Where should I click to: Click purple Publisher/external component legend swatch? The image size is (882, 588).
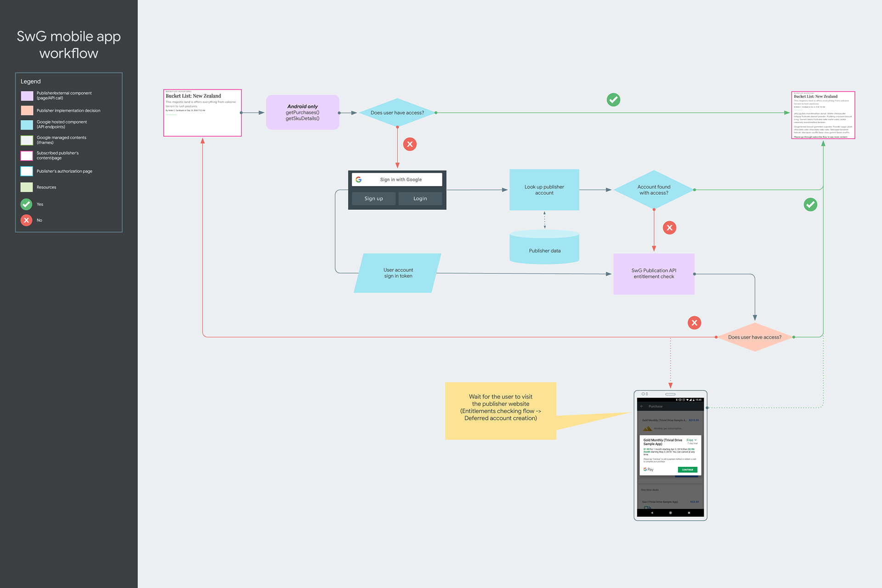[27, 96]
